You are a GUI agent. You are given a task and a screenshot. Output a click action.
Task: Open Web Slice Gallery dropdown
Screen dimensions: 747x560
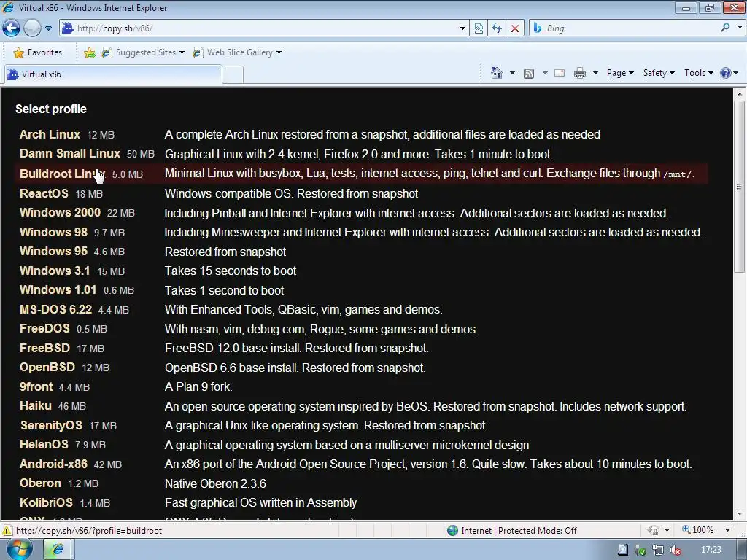pyautogui.click(x=237, y=52)
